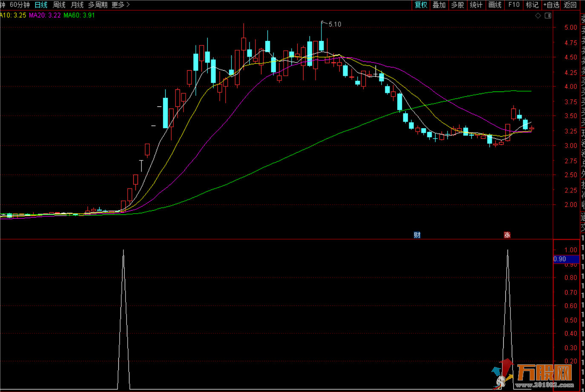The image size is (585, 392).
Task: Click the 3.00 price axis label
Action: (x=571, y=146)
